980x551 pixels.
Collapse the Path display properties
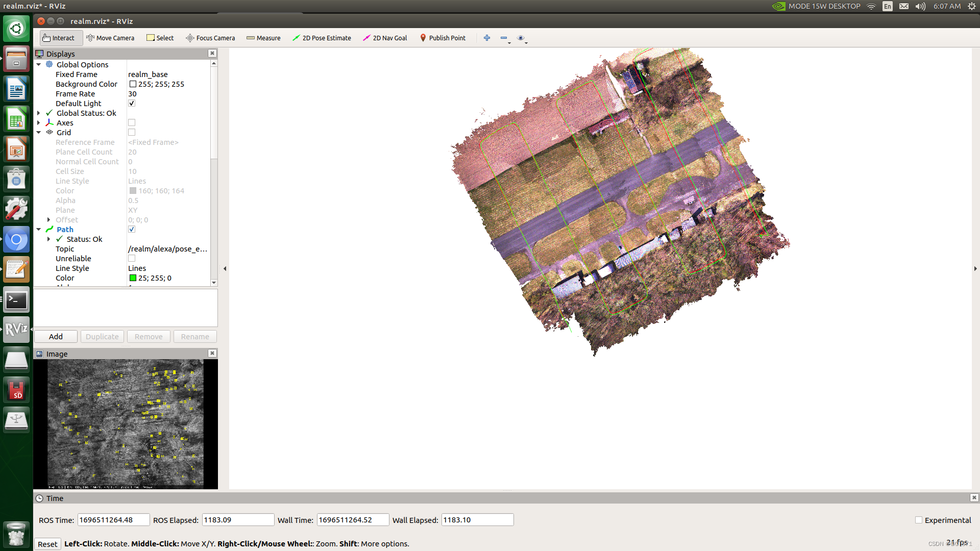(39, 230)
